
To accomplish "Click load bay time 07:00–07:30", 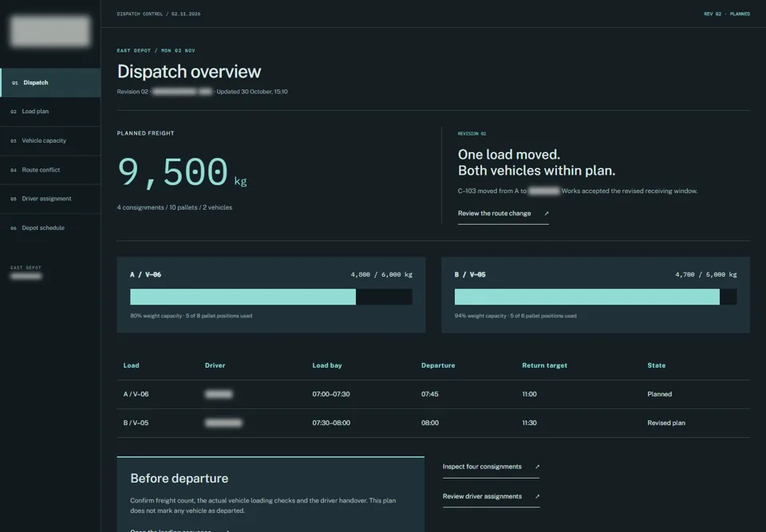I will [x=330, y=394].
